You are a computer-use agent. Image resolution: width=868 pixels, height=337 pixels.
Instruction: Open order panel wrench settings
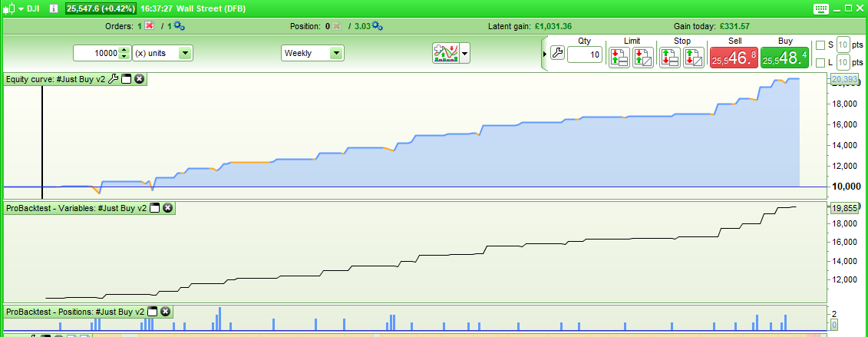click(557, 54)
